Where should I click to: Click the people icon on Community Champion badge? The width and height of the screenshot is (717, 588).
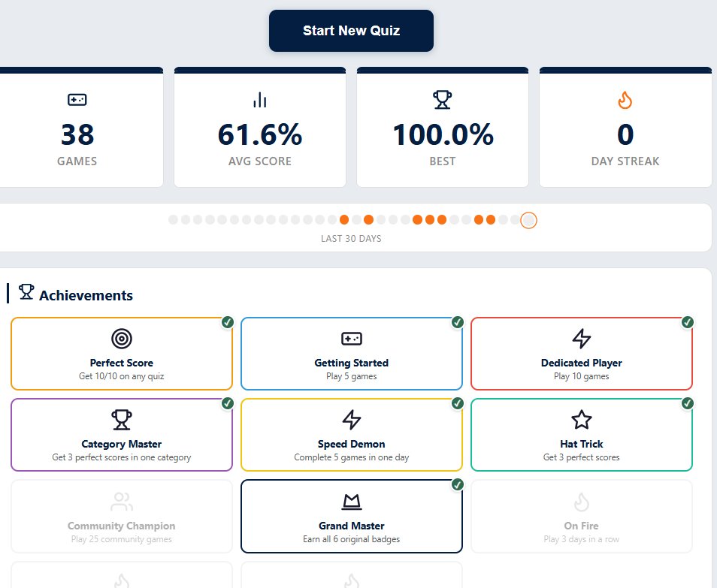(121, 500)
